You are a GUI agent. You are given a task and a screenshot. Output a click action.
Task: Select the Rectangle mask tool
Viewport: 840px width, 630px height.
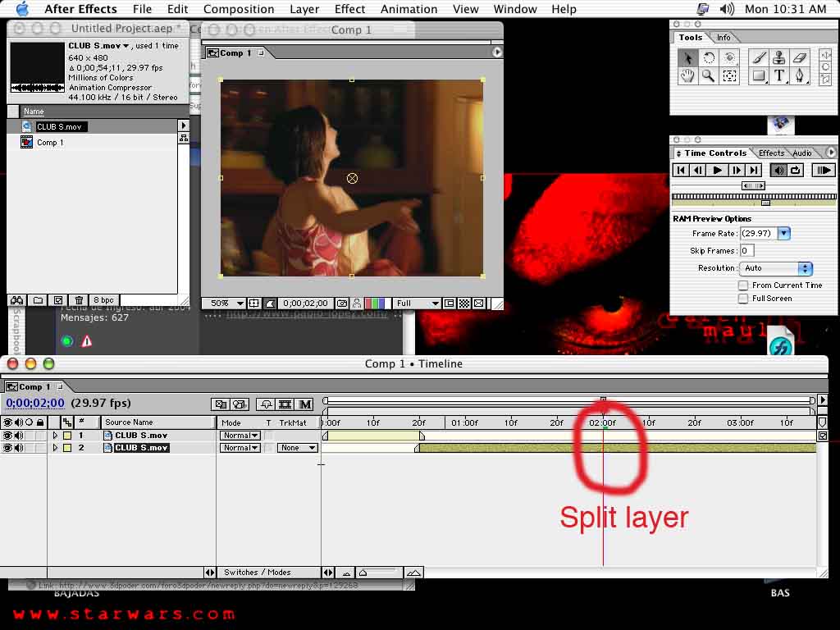[759, 76]
